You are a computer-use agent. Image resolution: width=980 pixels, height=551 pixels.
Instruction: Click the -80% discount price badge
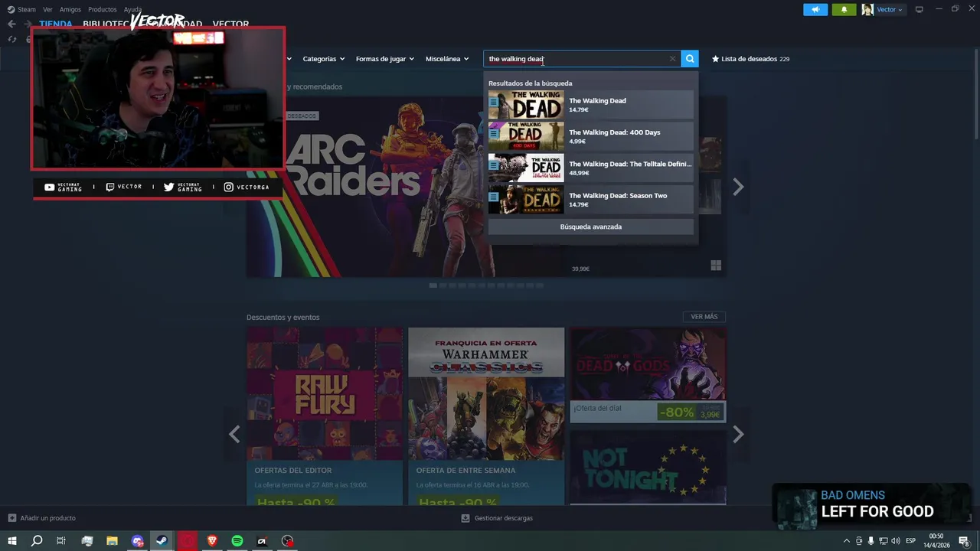point(677,412)
